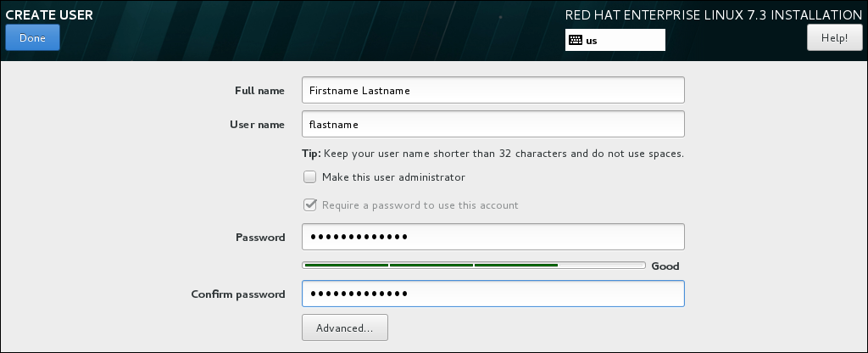Click the password strength bar
868x353 pixels.
474,266
